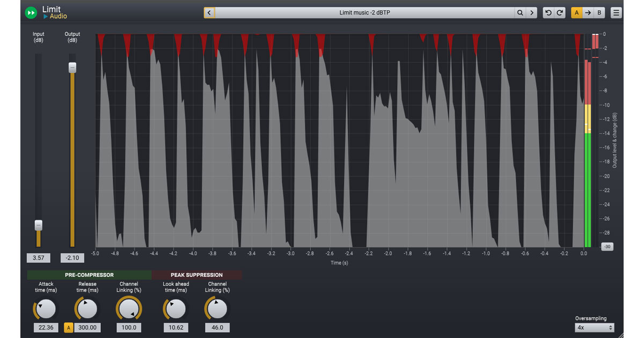Open the hamburger main menu
This screenshot has height=338, width=644.
click(616, 12)
